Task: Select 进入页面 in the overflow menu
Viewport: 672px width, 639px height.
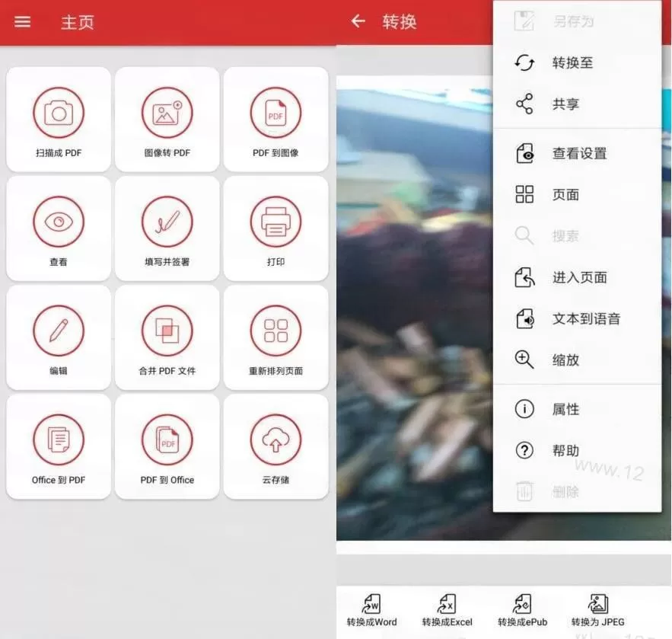Action: [578, 277]
